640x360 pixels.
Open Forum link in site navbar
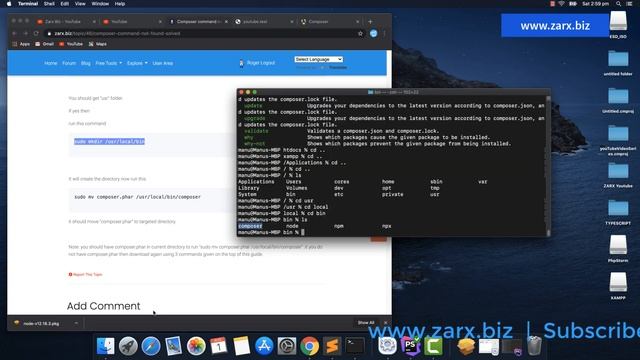(x=69, y=63)
